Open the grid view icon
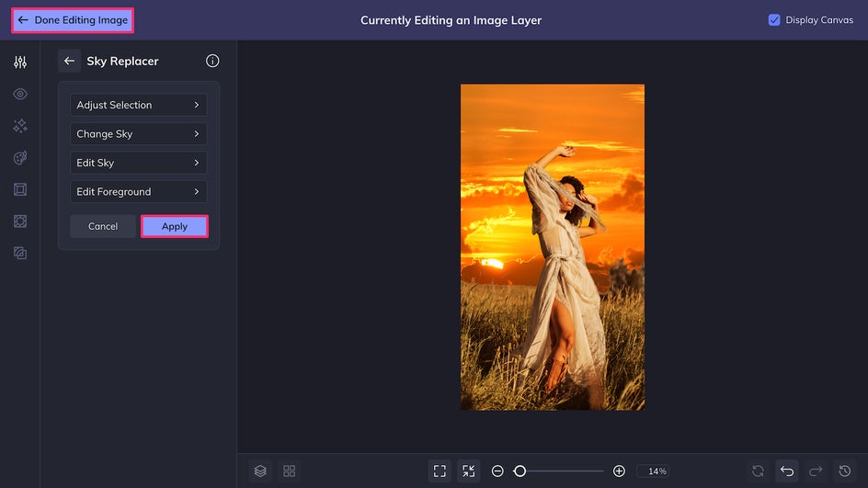 pyautogui.click(x=289, y=471)
